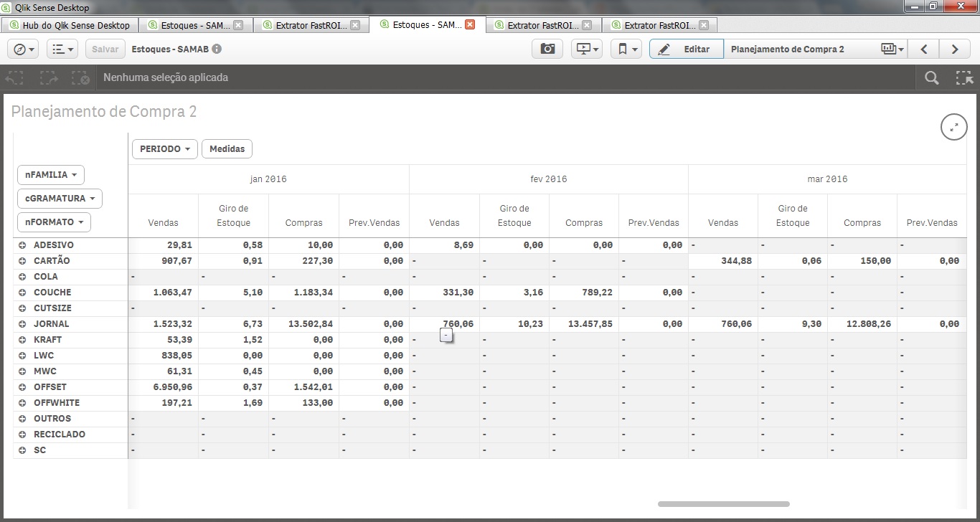The image size is (980, 522).
Task: Expand the RECICLADO row
Action: coord(22,435)
